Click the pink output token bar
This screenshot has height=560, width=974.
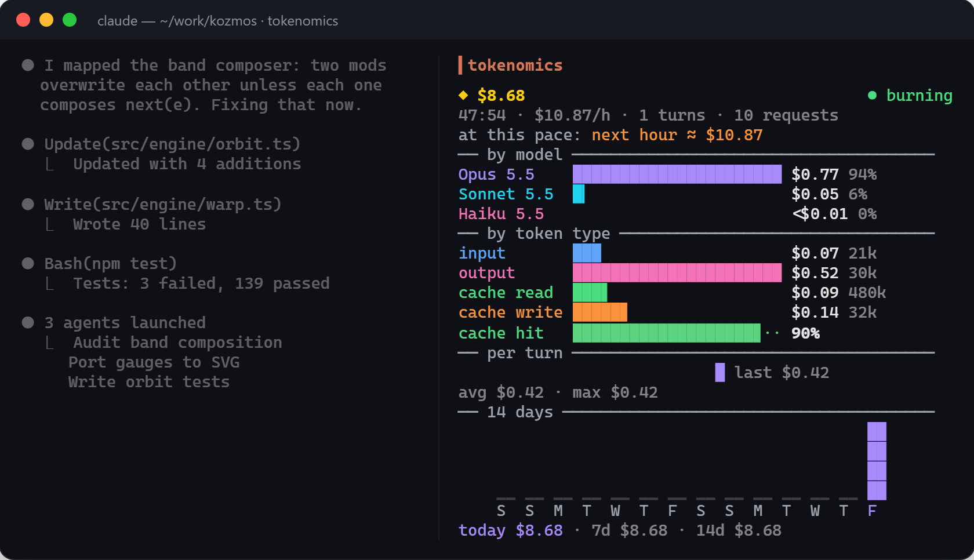coord(677,272)
